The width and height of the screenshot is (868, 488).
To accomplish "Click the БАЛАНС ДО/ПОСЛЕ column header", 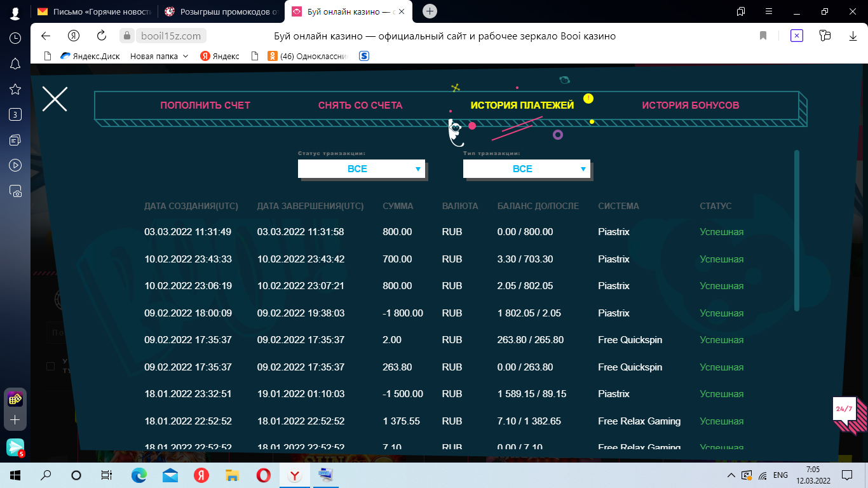I will pyautogui.click(x=538, y=206).
